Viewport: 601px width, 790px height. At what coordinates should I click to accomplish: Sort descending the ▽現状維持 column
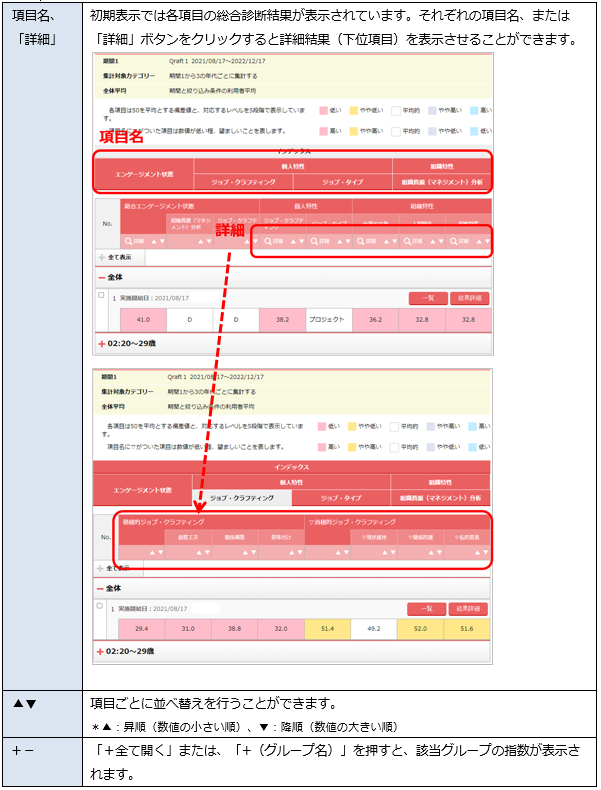tap(392, 553)
